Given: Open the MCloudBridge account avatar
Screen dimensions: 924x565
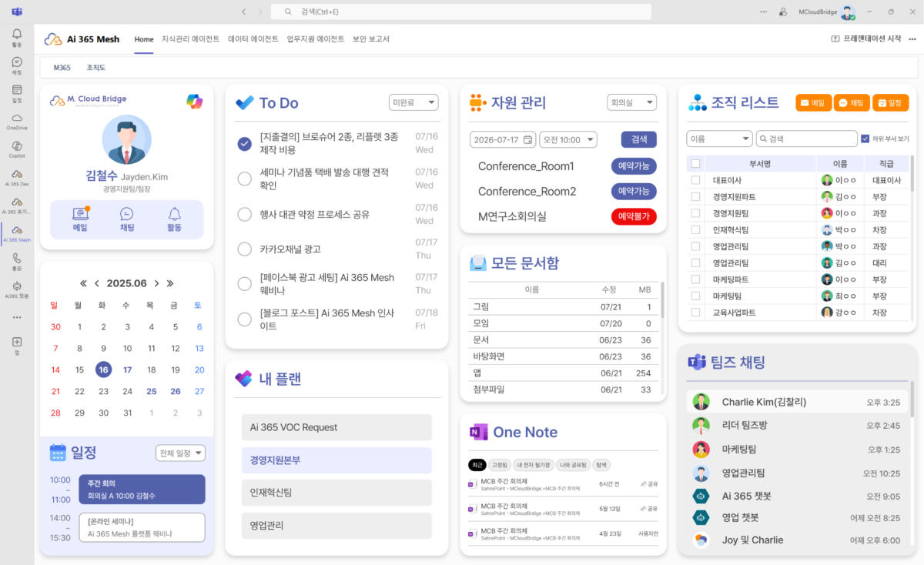Looking at the screenshot, I should [848, 12].
